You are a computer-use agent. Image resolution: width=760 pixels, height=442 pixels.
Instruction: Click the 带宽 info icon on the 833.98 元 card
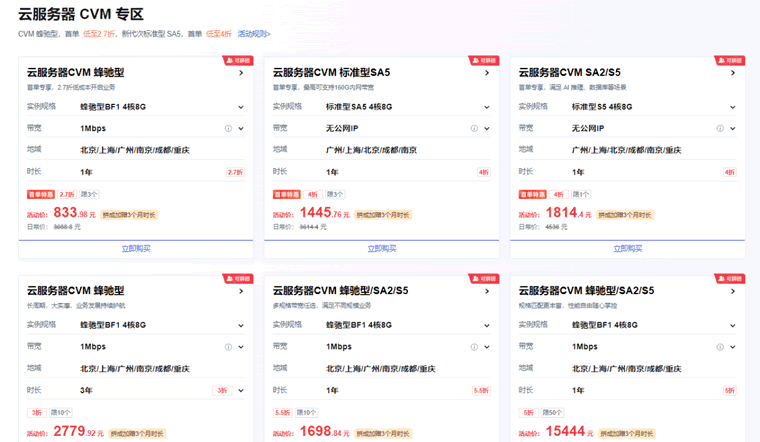(x=228, y=128)
